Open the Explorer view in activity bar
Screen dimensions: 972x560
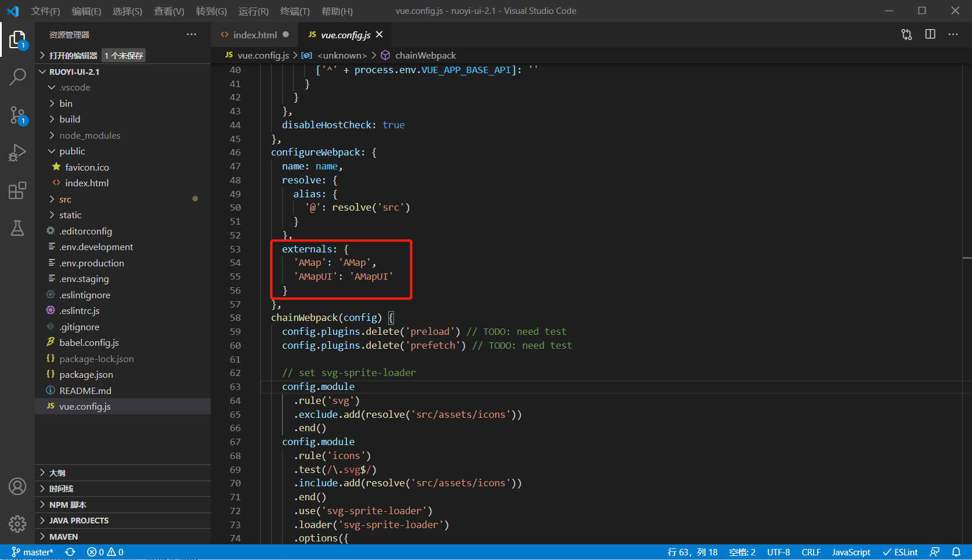pyautogui.click(x=17, y=40)
